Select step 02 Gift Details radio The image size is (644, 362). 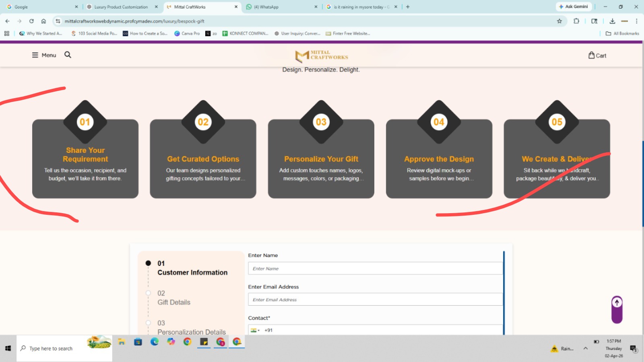point(148,293)
